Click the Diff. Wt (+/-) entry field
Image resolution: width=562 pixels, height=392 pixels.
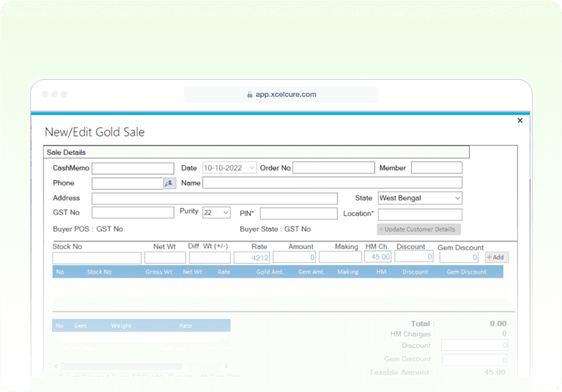click(210, 258)
